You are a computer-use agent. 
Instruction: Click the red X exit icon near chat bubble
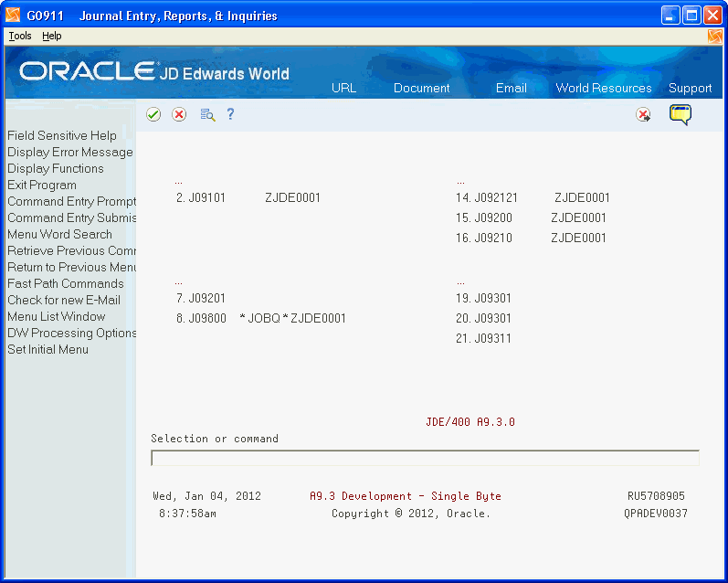click(x=643, y=115)
